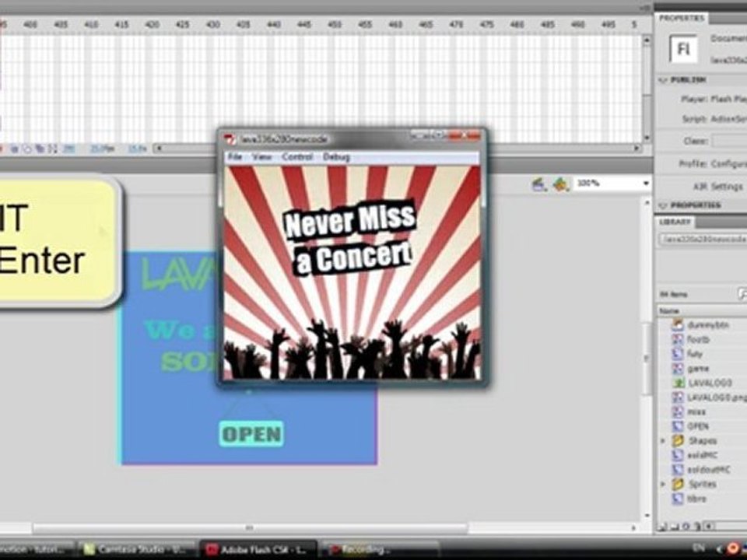The width and height of the screenshot is (747, 560).
Task: Select footb graphic symbol icon
Action: pyautogui.click(x=678, y=340)
